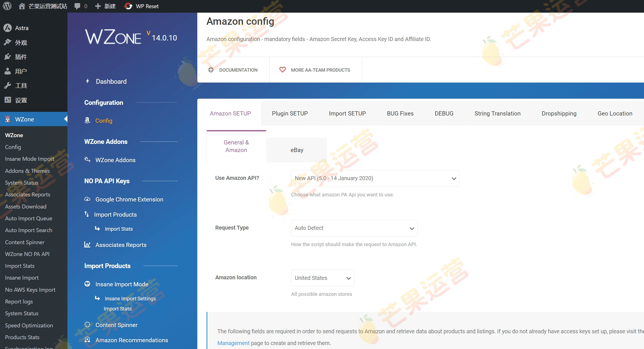Click the Import Products arrows icon
The height and width of the screenshot is (349, 644).
87,214
